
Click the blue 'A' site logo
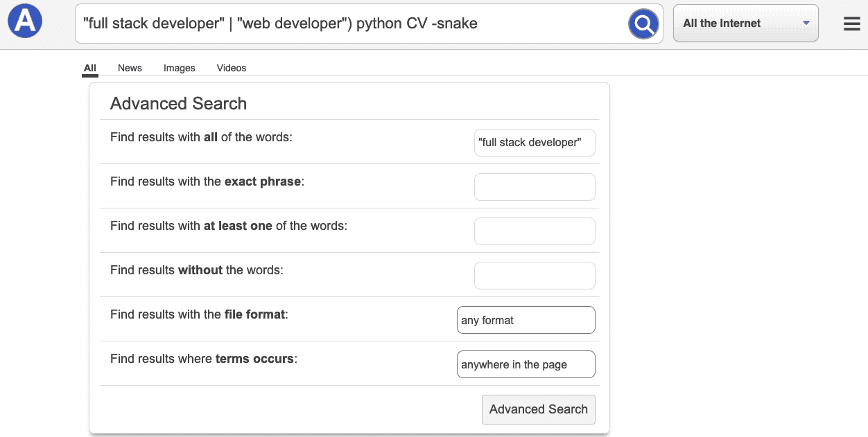pos(25,21)
